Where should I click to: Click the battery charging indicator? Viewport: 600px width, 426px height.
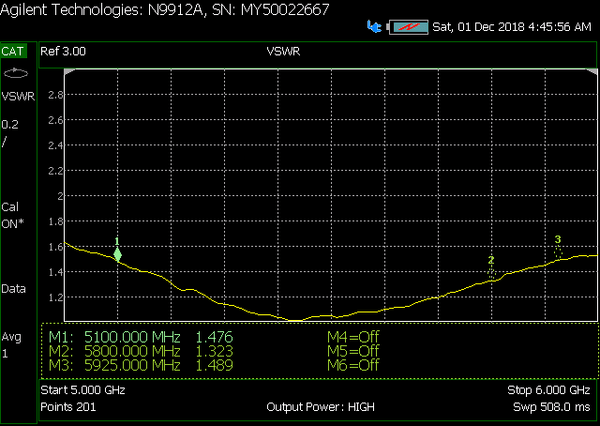click(409, 25)
